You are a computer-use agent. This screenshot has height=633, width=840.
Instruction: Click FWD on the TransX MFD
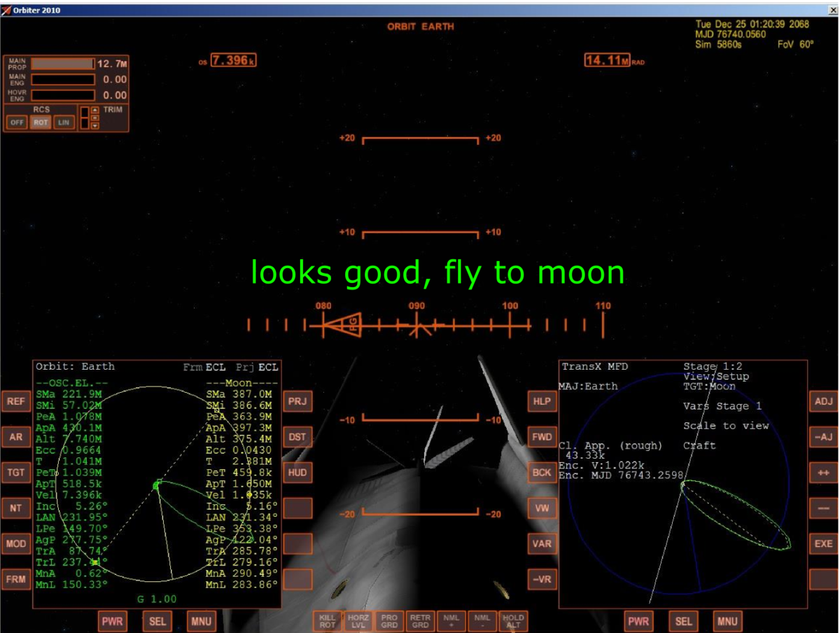(x=542, y=437)
